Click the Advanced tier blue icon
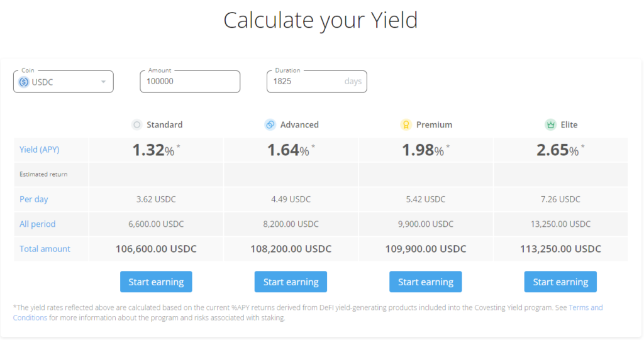Viewport: 644px width, 340px height. [x=270, y=124]
